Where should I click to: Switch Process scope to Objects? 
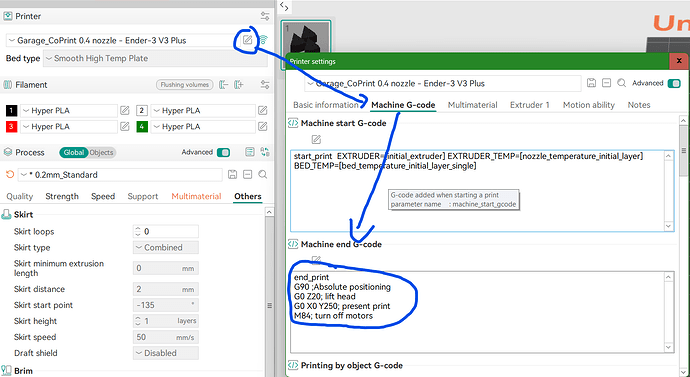coord(102,153)
